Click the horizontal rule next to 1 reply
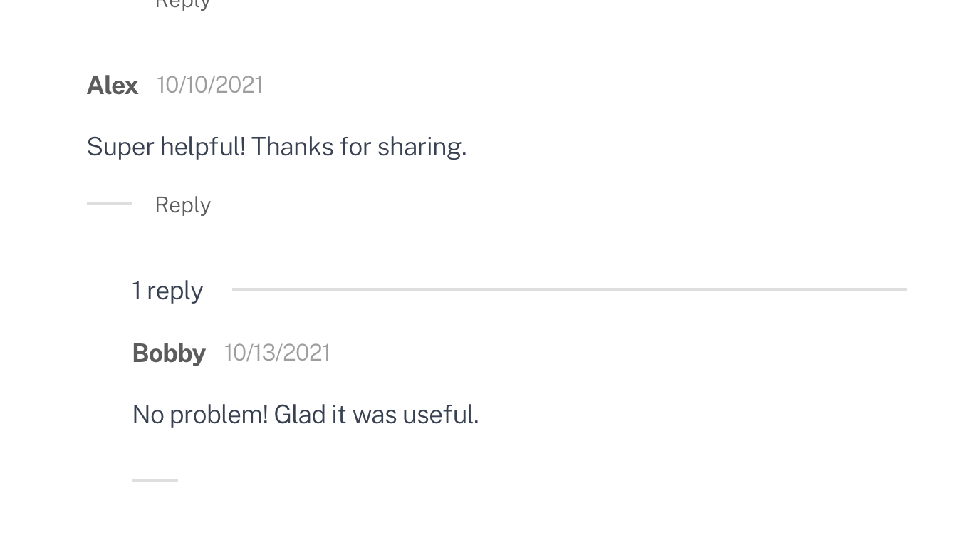This screenshot has height=543, width=980. [x=569, y=289]
